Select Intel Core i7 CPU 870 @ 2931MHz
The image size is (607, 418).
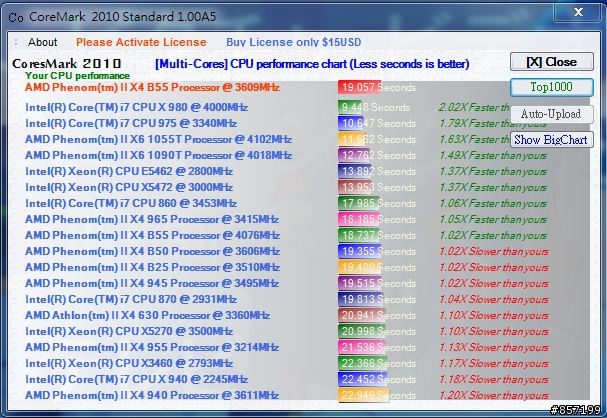point(131,299)
